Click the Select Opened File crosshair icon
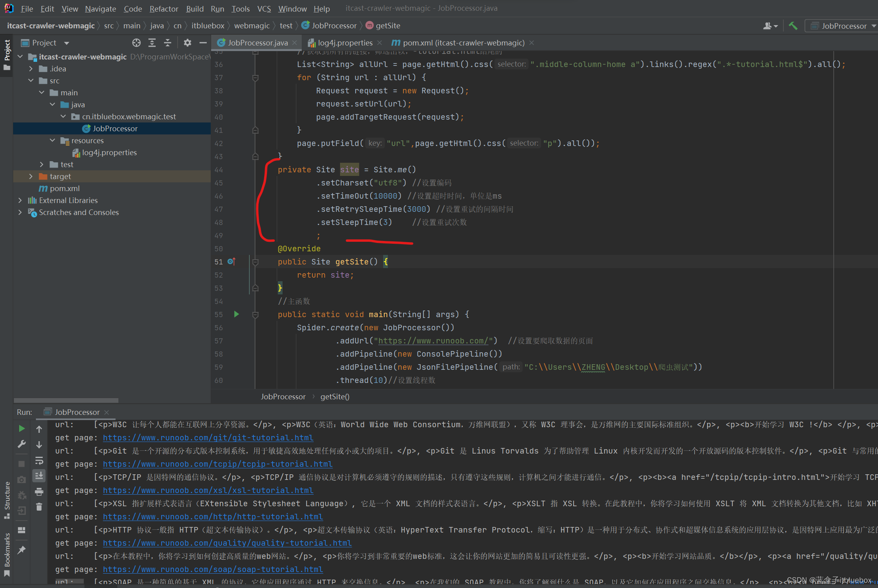Image resolution: width=878 pixels, height=588 pixels. (136, 43)
